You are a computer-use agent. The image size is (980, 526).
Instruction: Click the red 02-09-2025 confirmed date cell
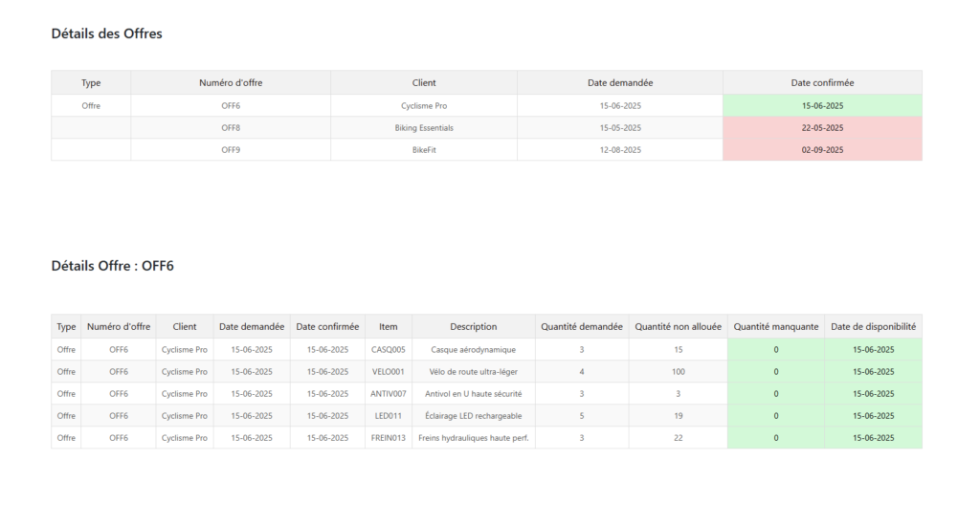click(x=822, y=149)
